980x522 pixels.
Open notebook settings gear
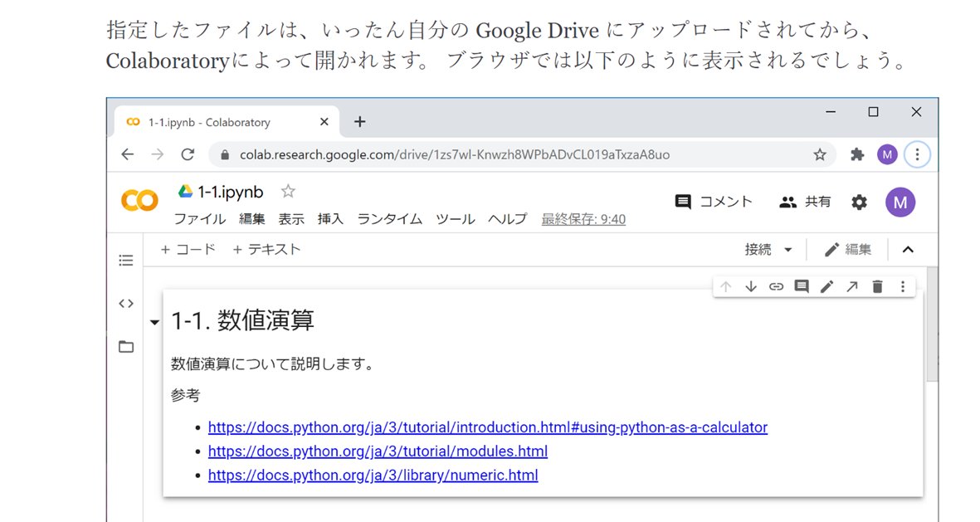click(x=858, y=201)
